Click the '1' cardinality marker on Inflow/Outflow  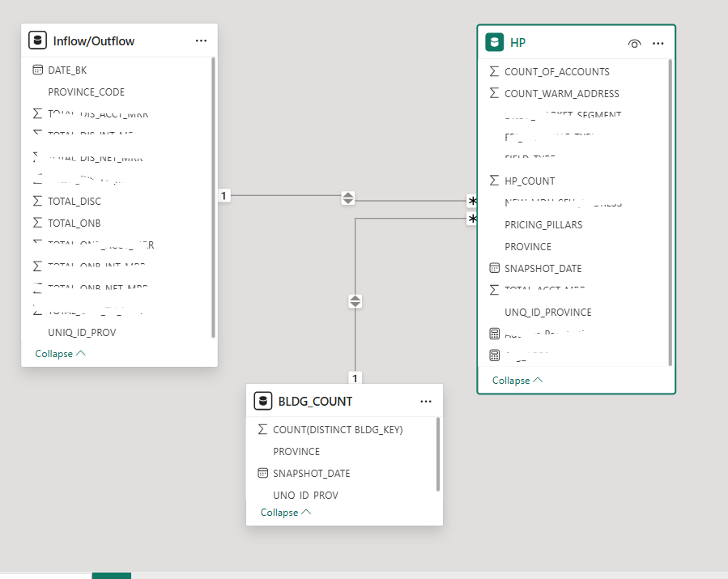pos(224,195)
